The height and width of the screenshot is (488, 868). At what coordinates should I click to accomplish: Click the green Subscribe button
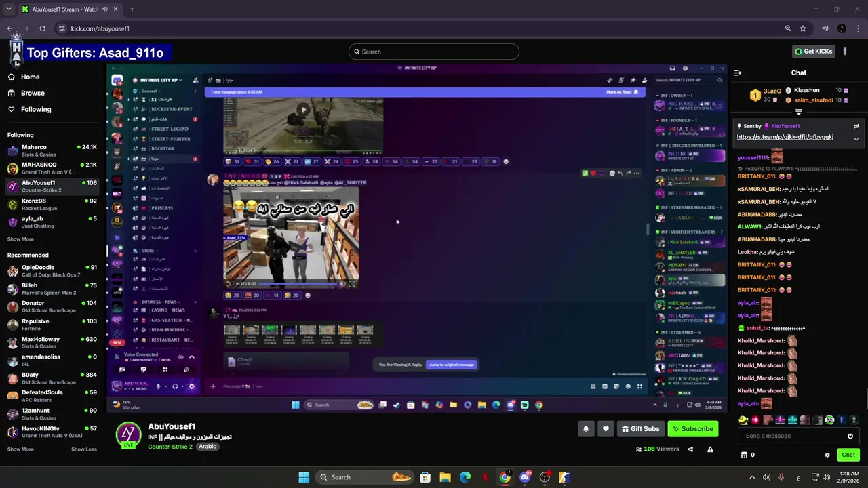[692, 428]
